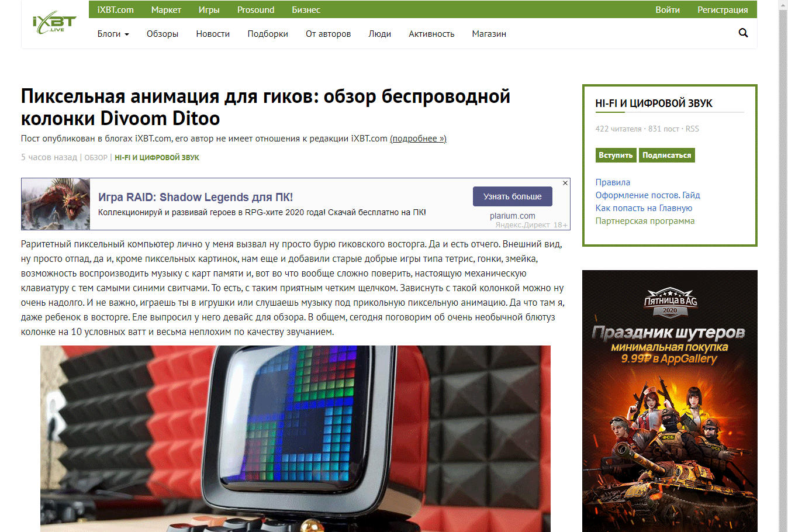The height and width of the screenshot is (532, 788).
Task: Open the Регистрация link
Action: click(723, 10)
